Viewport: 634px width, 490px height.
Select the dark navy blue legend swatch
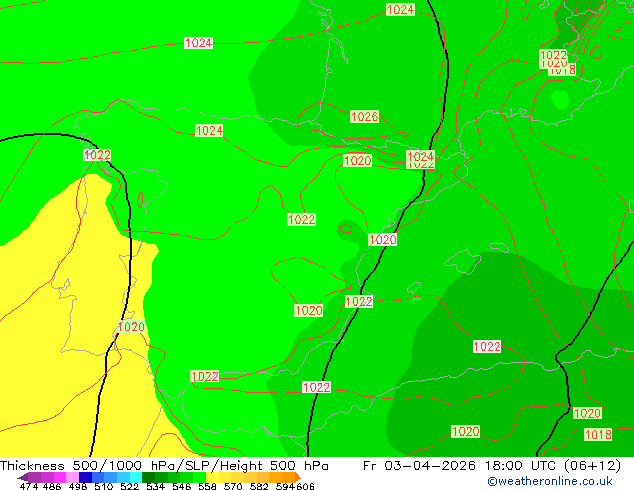(x=85, y=477)
